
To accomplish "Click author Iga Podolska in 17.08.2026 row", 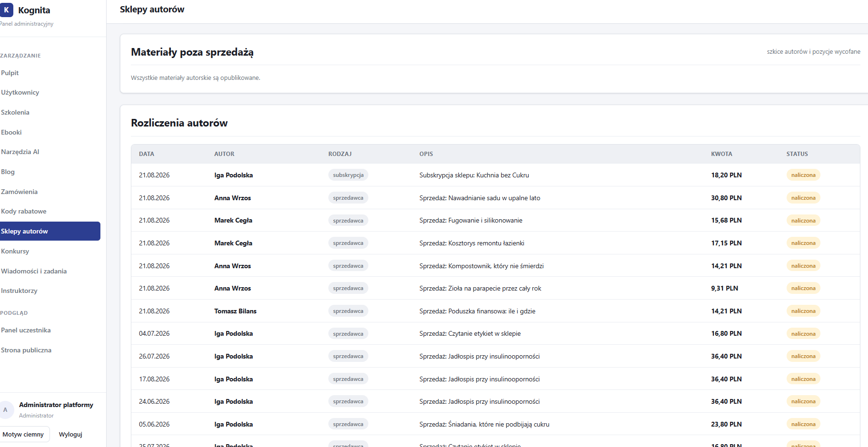I will (x=233, y=379).
